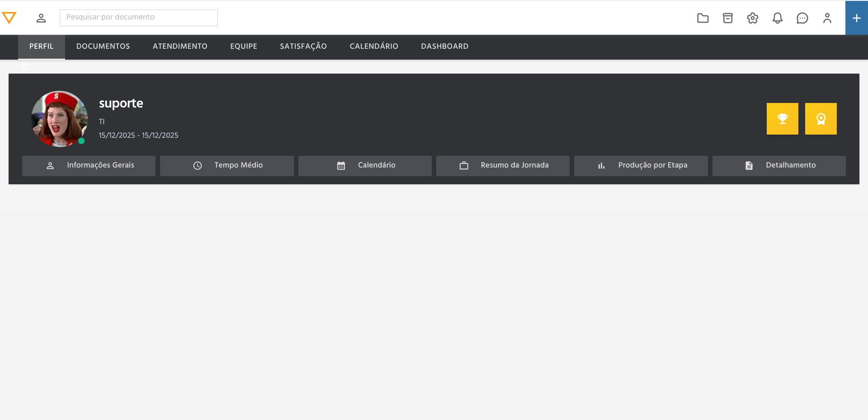Open the chat messages icon
Viewport: 868px width, 420px height.
pos(802,18)
